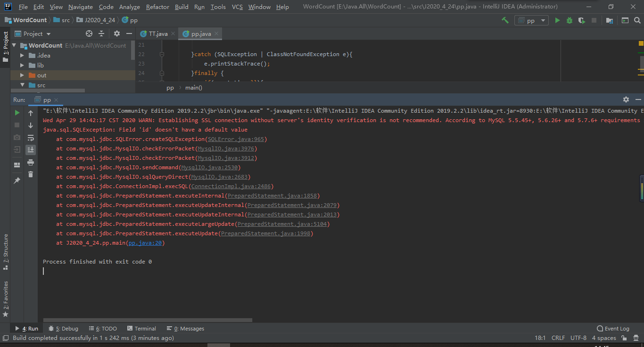Toggle read-only lock icon in status bar
The image size is (644, 347).
624,338
